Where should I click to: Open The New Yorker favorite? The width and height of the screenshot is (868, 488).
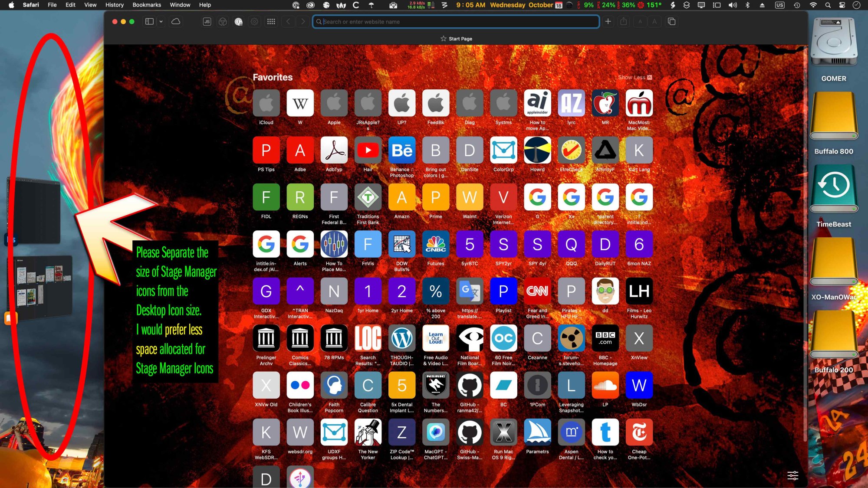(x=368, y=432)
